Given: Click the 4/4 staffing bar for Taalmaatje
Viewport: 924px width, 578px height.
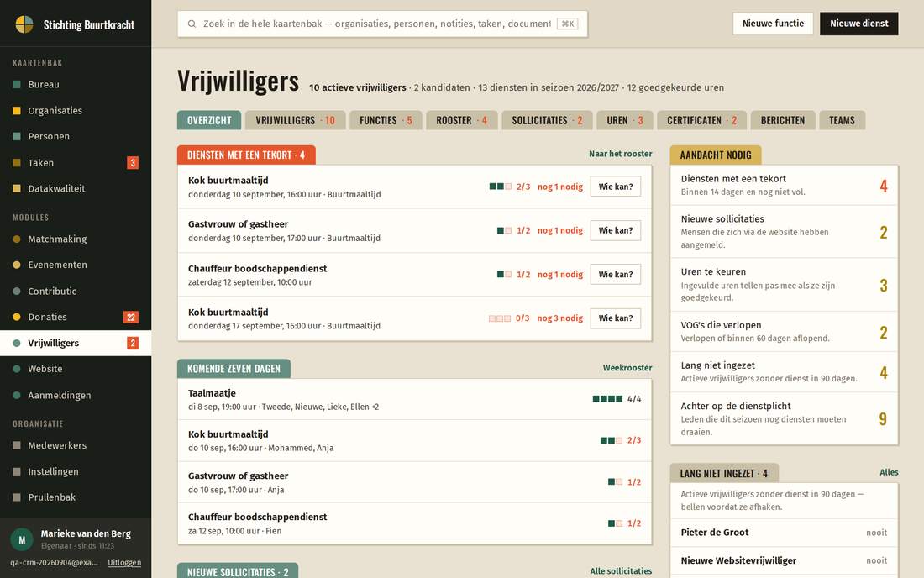Looking at the screenshot, I should tap(607, 399).
